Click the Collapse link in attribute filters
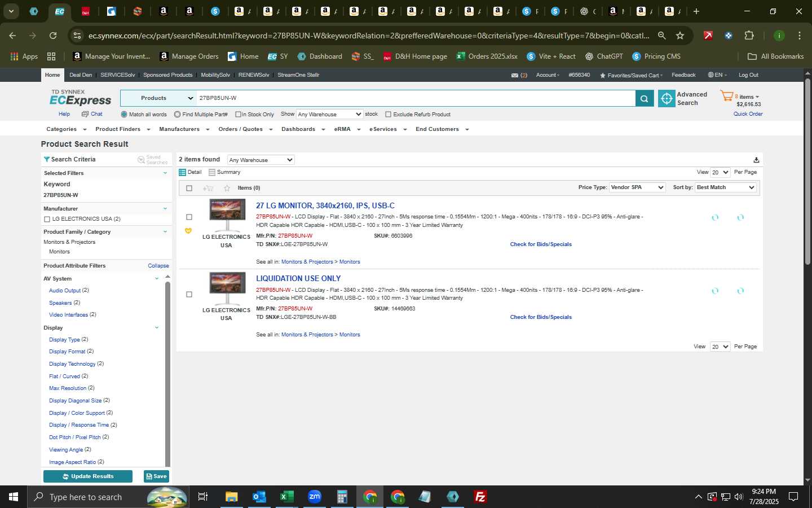The height and width of the screenshot is (508, 812). (158, 266)
